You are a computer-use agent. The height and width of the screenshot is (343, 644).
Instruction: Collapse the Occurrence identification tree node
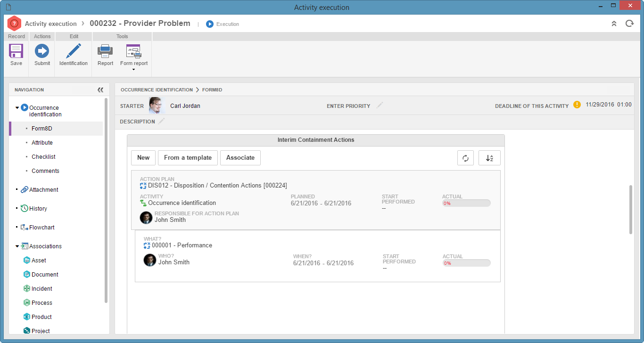[17, 107]
